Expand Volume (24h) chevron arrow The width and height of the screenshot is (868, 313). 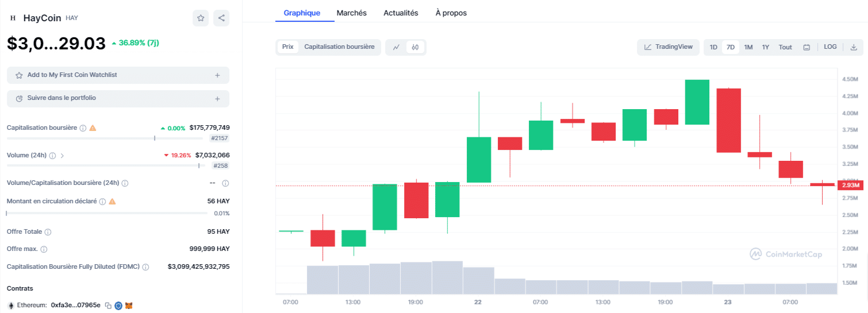tap(62, 156)
